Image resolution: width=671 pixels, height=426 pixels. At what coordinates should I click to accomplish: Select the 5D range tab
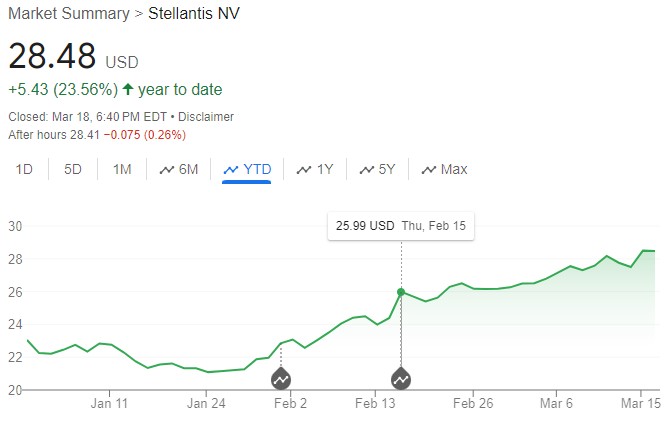point(73,170)
